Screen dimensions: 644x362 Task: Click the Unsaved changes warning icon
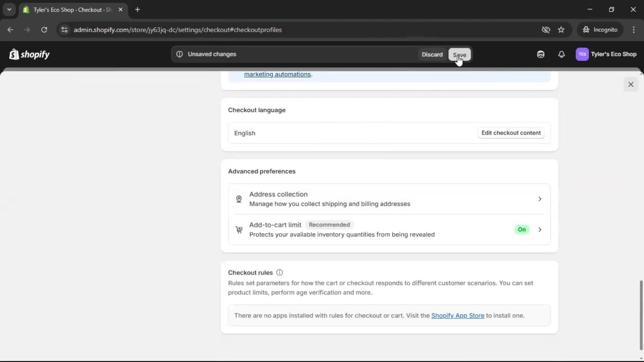click(180, 54)
